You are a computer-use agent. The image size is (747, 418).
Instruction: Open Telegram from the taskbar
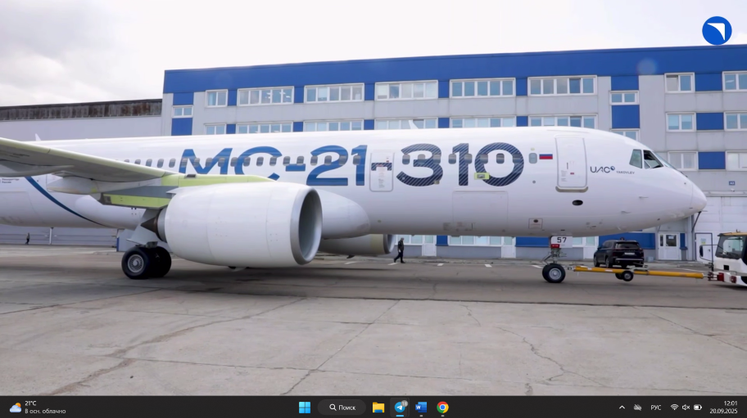[x=400, y=407]
